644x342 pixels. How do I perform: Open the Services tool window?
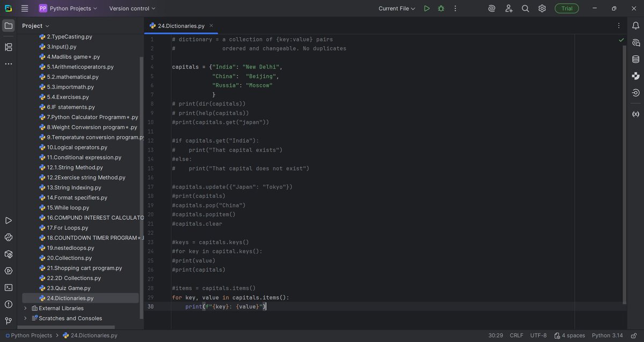pyautogui.click(x=9, y=271)
